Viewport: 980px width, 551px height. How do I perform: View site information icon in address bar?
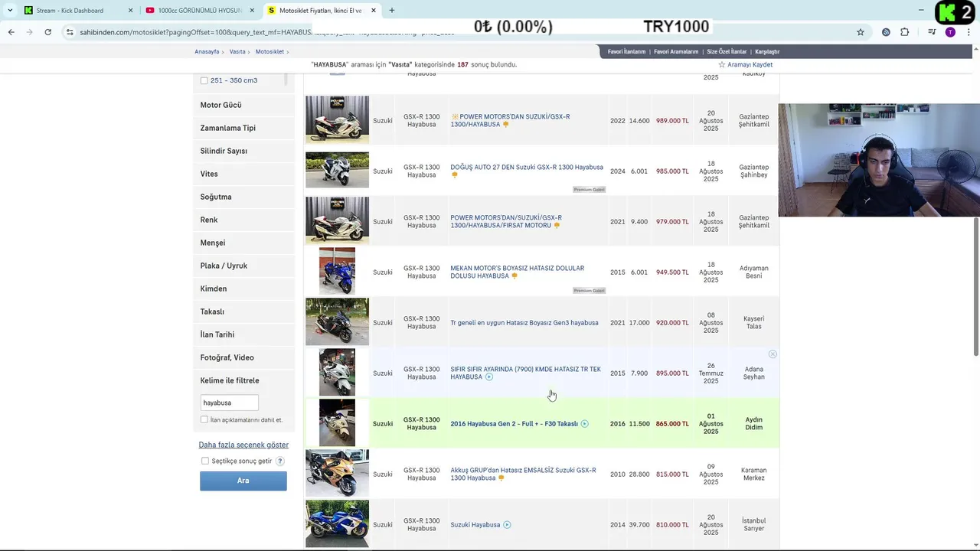70,32
